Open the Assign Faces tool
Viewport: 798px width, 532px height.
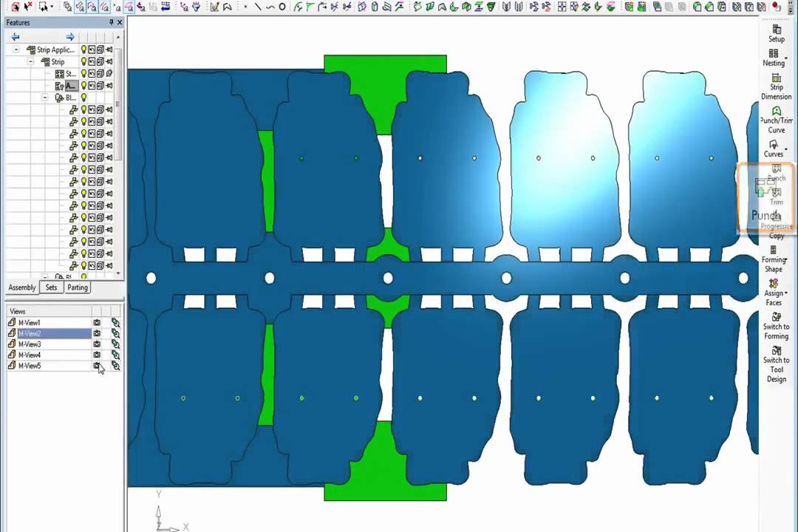click(x=774, y=293)
